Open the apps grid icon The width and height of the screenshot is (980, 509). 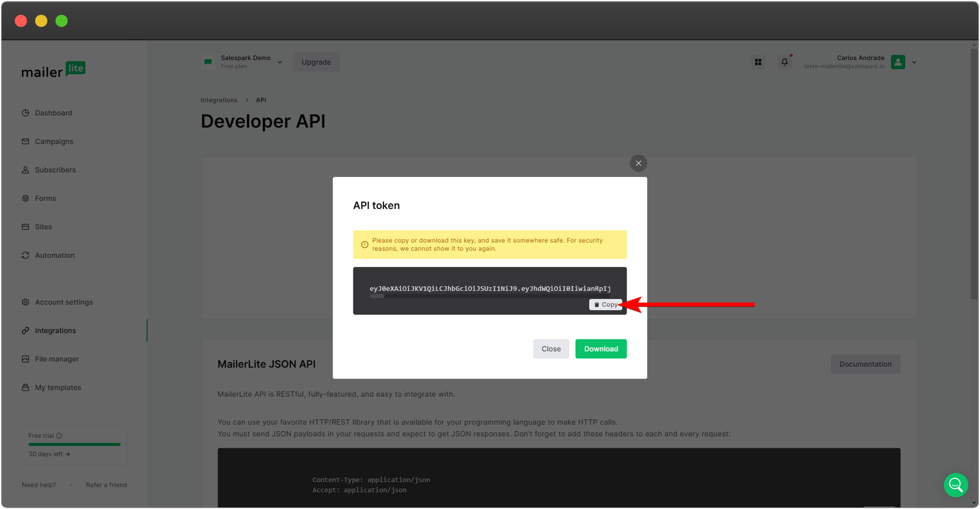[758, 62]
